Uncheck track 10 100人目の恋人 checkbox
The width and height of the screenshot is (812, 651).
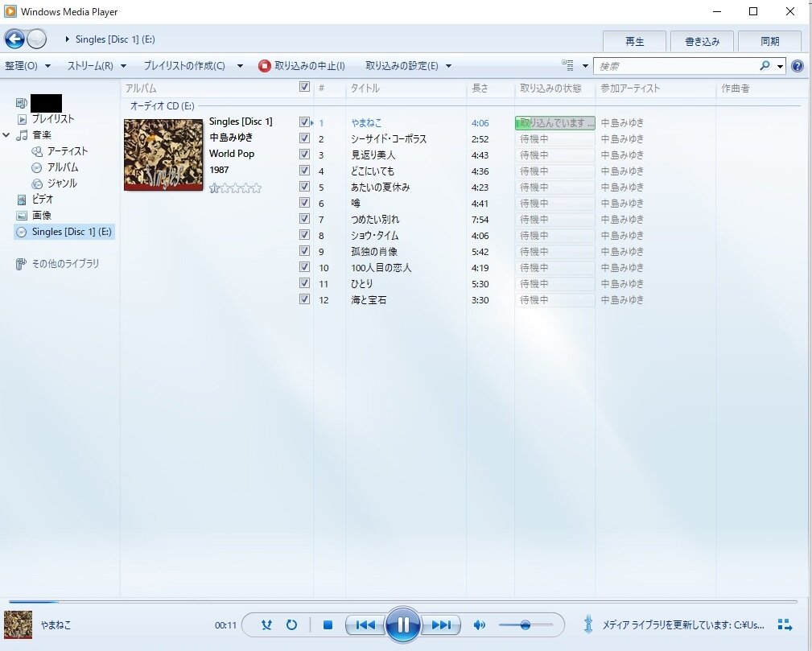(x=304, y=266)
